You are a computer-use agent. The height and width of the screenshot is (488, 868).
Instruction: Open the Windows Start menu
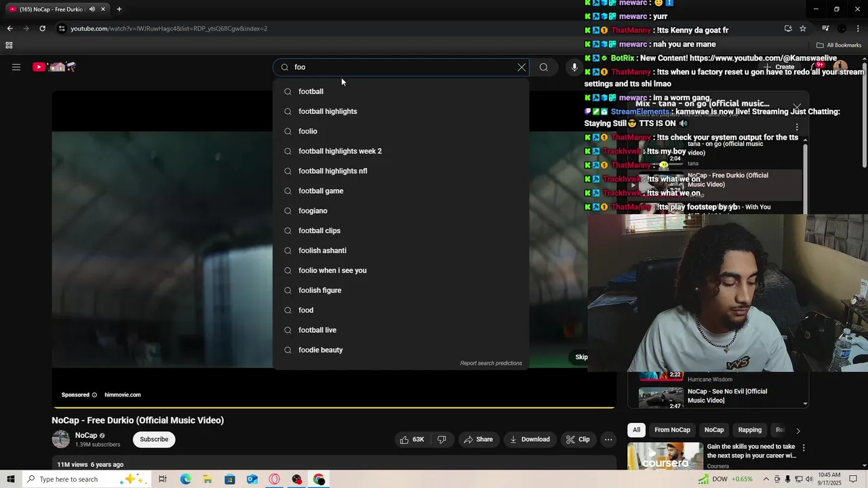pyautogui.click(x=11, y=479)
